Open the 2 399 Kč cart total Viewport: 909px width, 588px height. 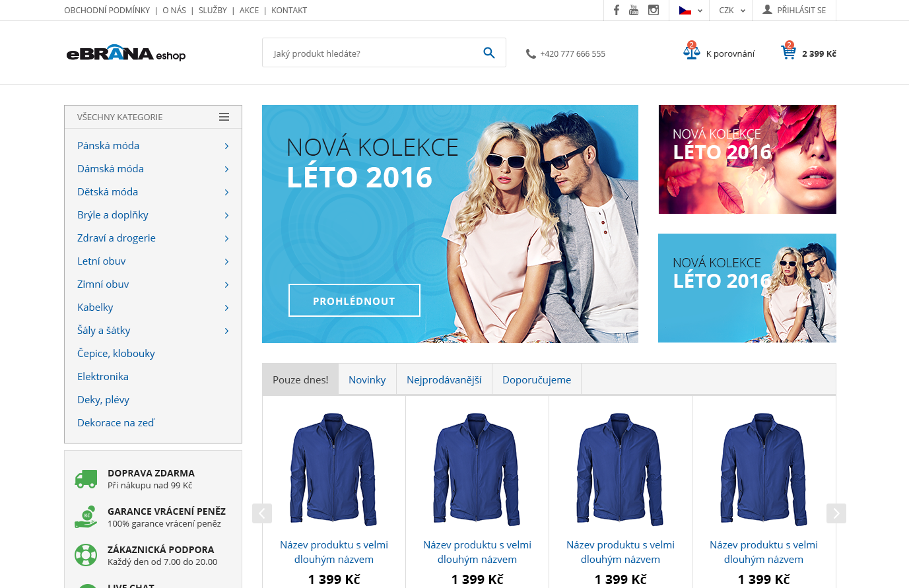(x=819, y=54)
